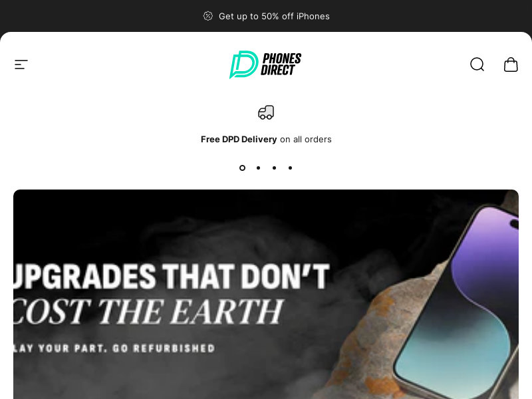The width and height of the screenshot is (532, 399).
Task: Click the teal D logo mark
Action: pos(243,65)
